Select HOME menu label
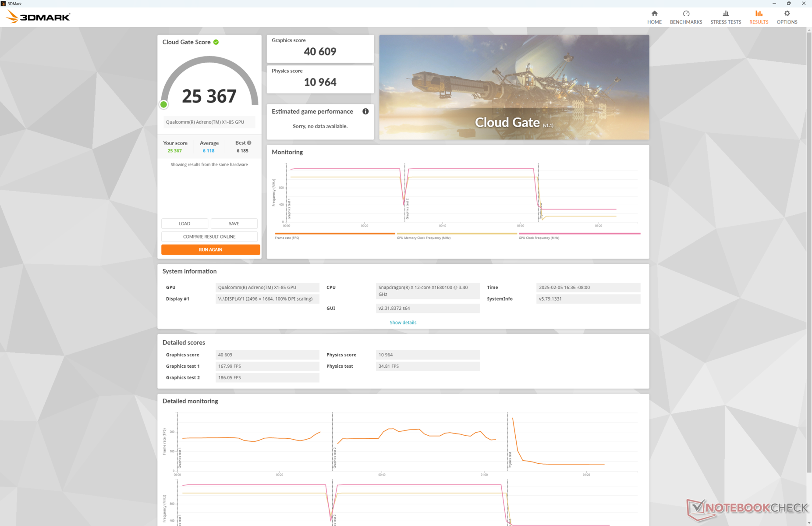Screen dimensions: 812x526 coord(654,22)
